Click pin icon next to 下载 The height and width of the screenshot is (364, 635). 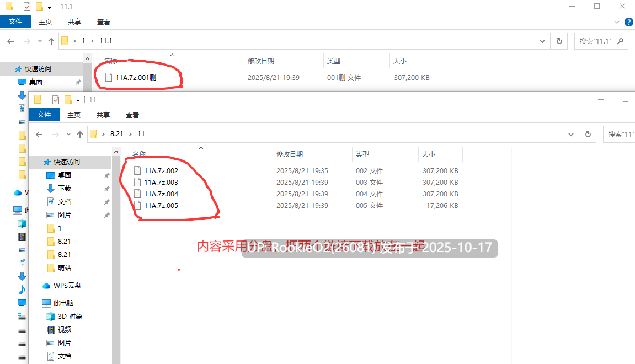tap(106, 189)
